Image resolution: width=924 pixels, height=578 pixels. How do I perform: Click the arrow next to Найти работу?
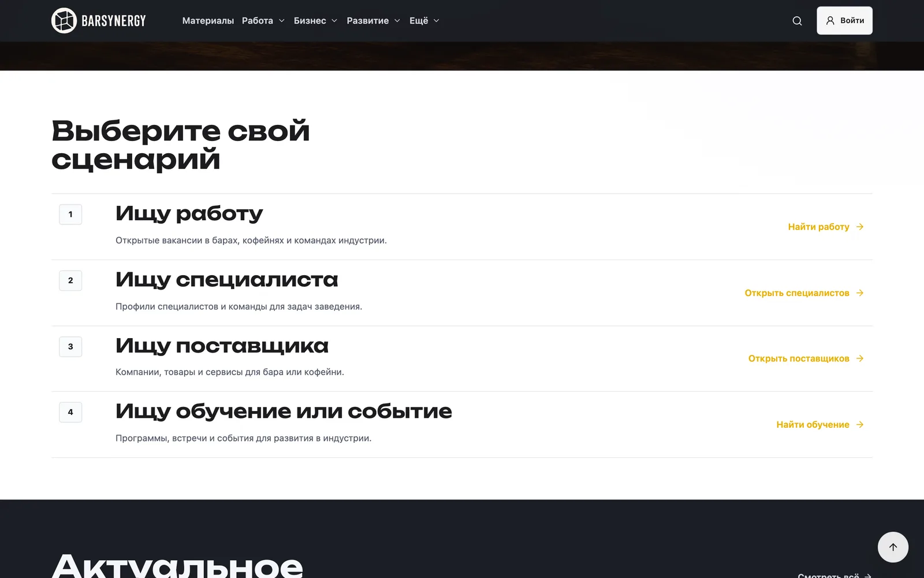click(x=860, y=227)
